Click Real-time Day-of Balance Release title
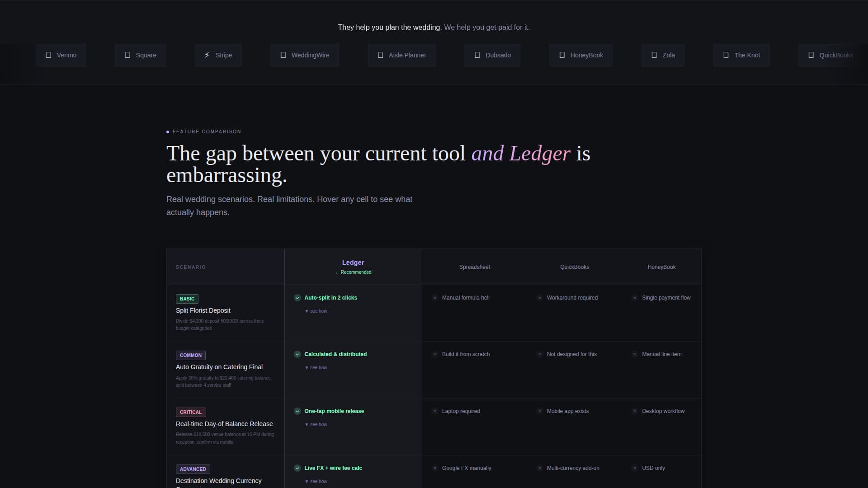Screen dimensions: 868x488 224,424
